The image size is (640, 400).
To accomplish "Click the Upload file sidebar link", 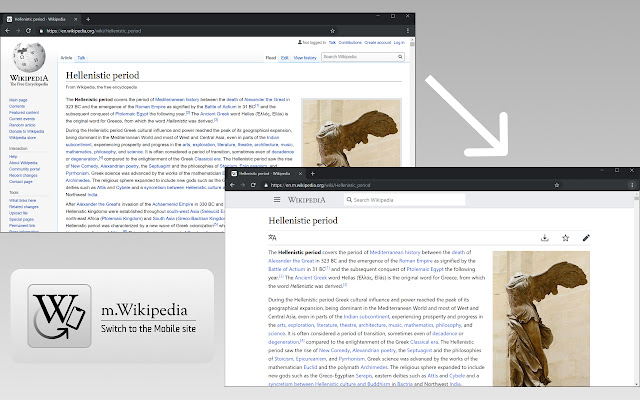I will [18, 213].
